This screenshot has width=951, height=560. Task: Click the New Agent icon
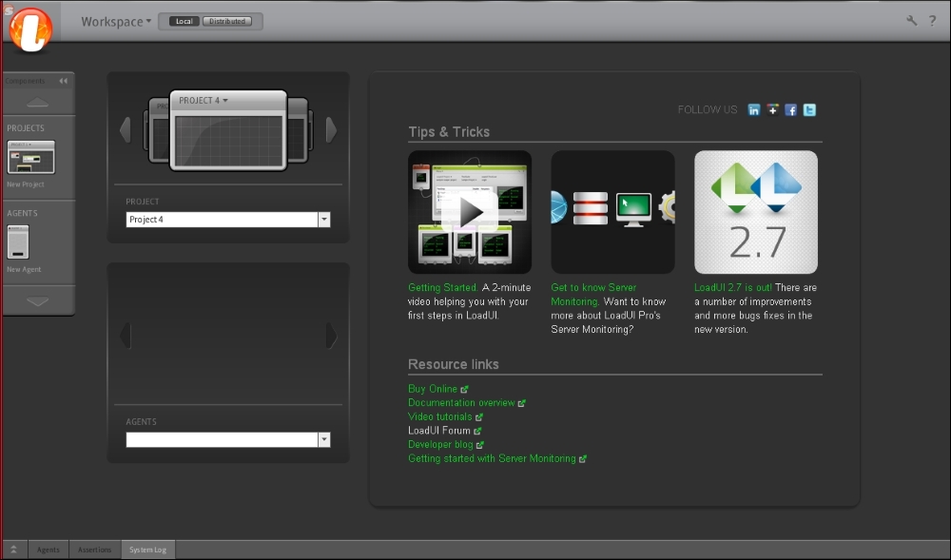pos(18,241)
